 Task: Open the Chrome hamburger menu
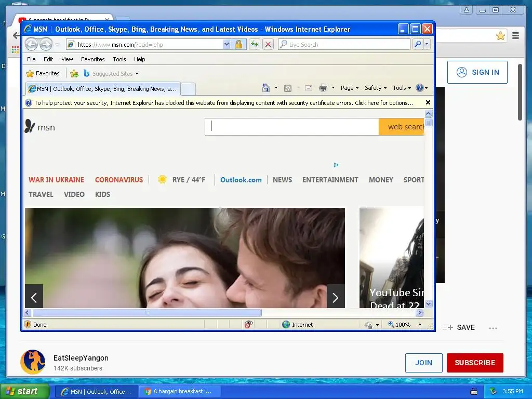[x=516, y=36]
